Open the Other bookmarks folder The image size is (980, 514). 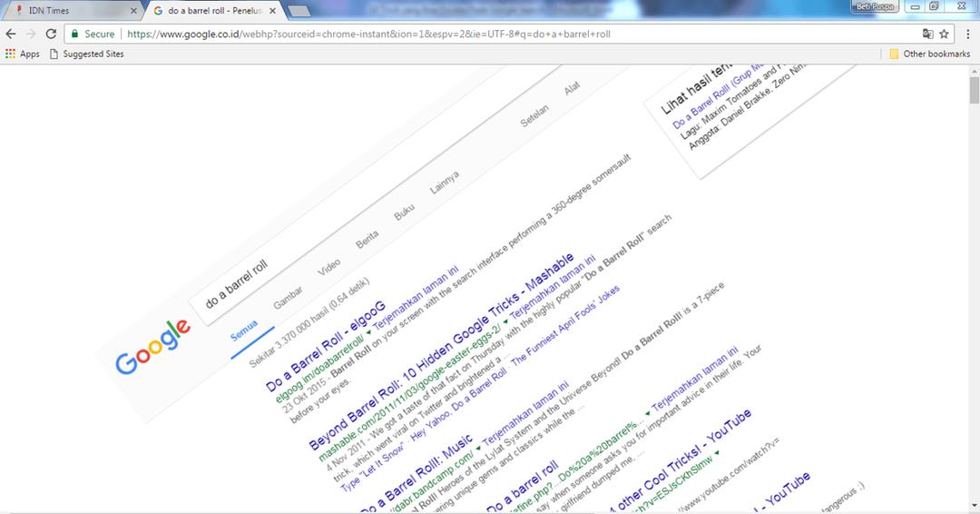click(x=930, y=54)
